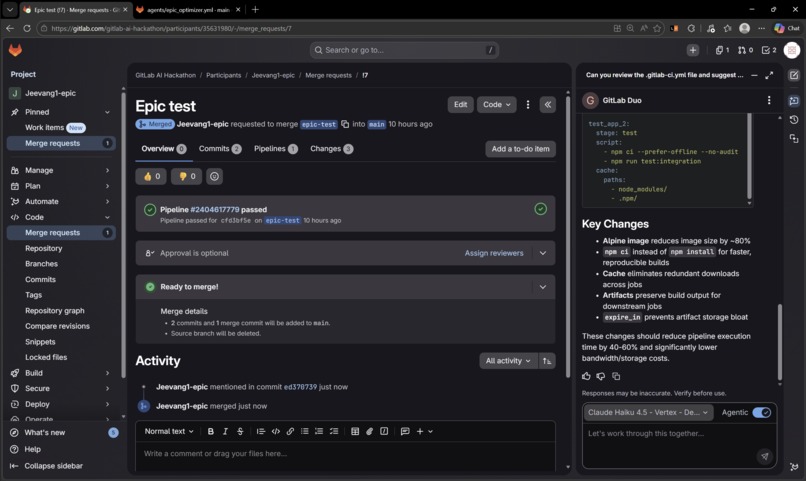
Task: Click the GitLab fox logo
Action: click(15, 50)
